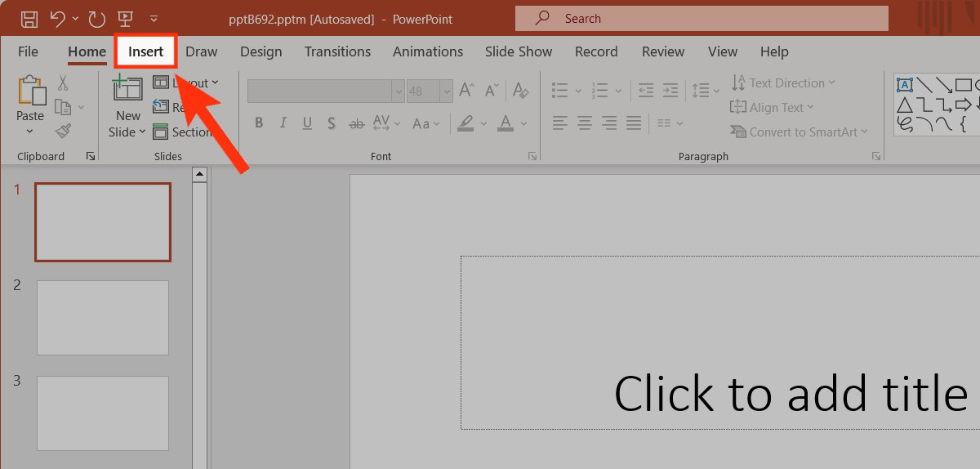Viewport: 980px width, 469px height.
Task: Click the New Slide icon
Action: (x=127, y=89)
